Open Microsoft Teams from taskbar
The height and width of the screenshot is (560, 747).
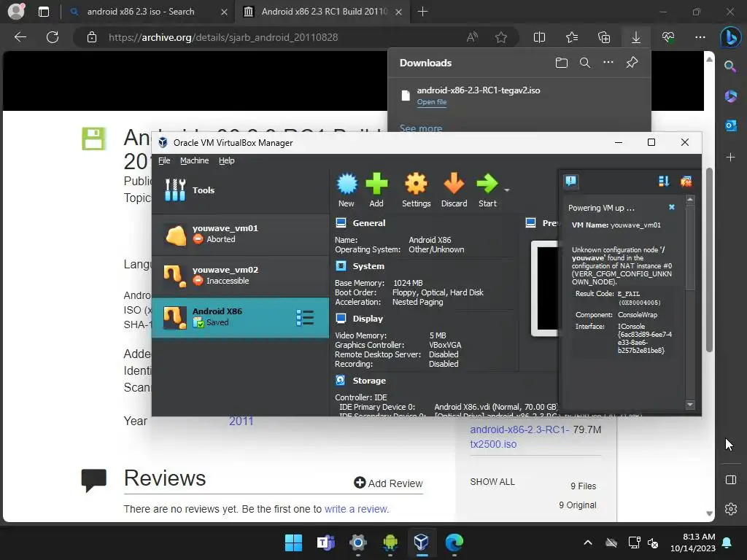click(326, 542)
